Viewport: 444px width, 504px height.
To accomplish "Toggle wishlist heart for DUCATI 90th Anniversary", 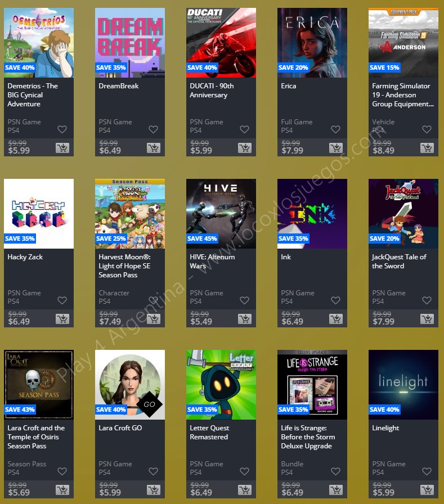I will coord(244,129).
